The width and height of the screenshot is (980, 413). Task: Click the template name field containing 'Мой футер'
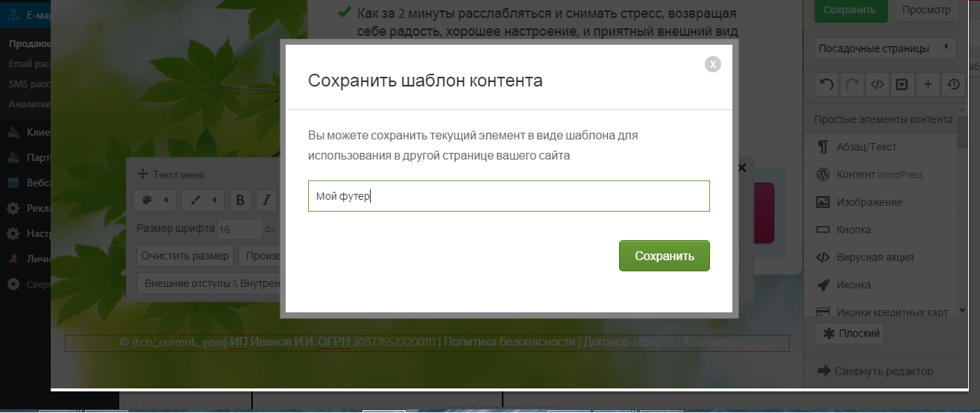pyautogui.click(x=509, y=196)
